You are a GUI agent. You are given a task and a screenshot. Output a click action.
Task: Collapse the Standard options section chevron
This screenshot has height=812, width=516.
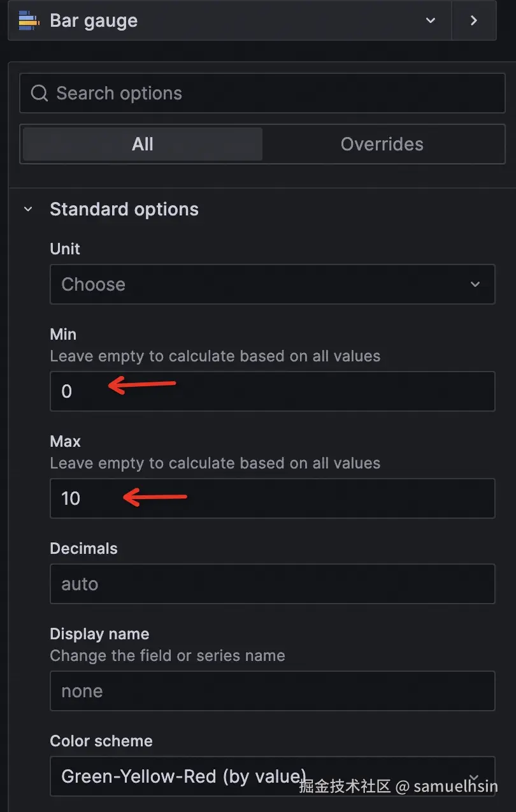coord(28,209)
